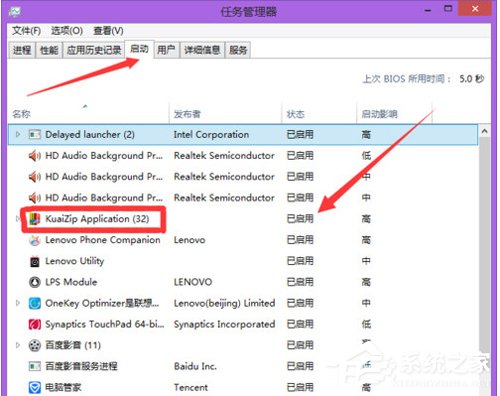Click the 百度影音 (11) film reel icon

[35, 345]
